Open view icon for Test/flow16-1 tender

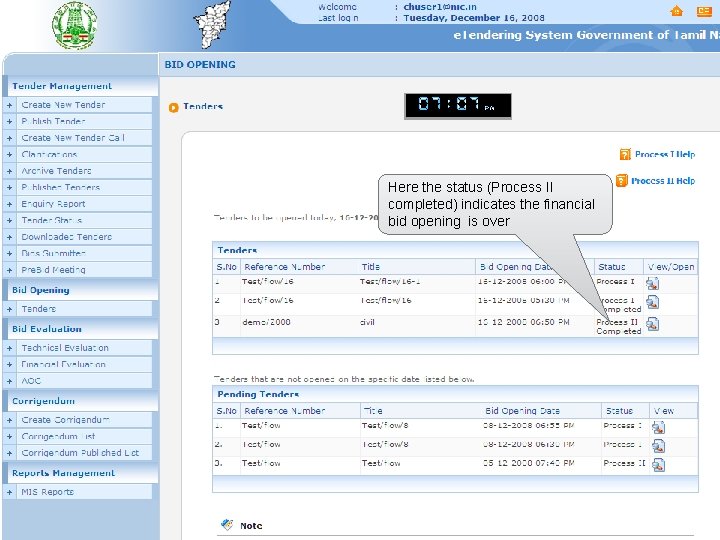[x=652, y=283]
